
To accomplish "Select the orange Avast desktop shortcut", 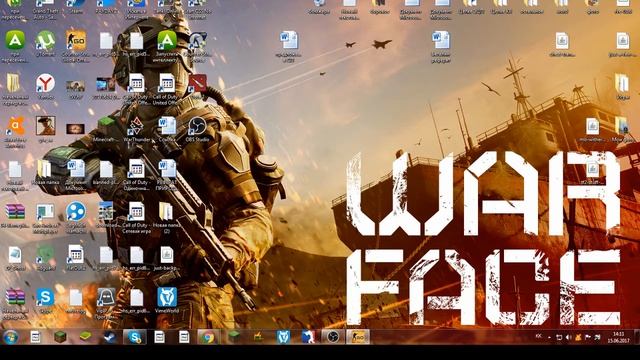I will click(x=15, y=127).
